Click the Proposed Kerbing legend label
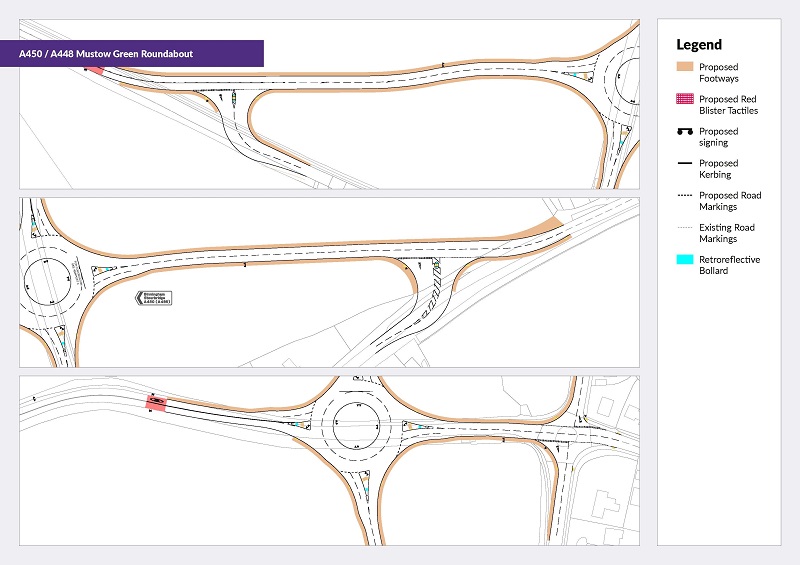The width and height of the screenshot is (800, 565). [x=718, y=169]
